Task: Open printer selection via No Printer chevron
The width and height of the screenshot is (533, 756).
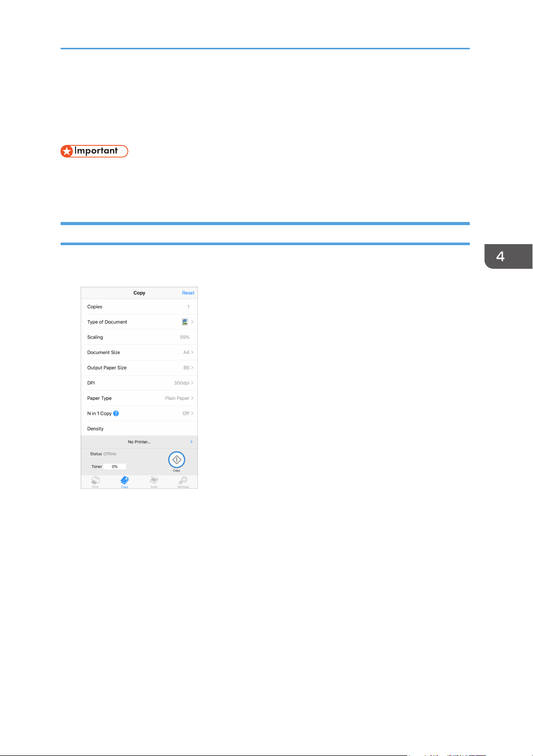Action: pos(192,442)
